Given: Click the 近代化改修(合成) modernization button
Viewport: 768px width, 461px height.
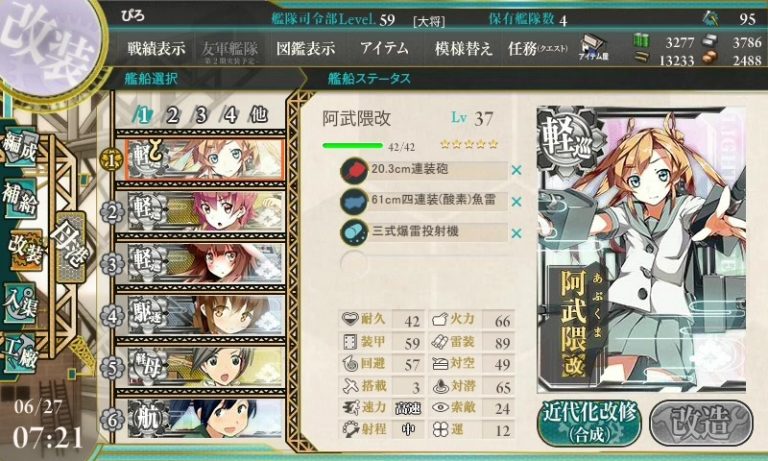Looking at the screenshot, I should point(589,424).
